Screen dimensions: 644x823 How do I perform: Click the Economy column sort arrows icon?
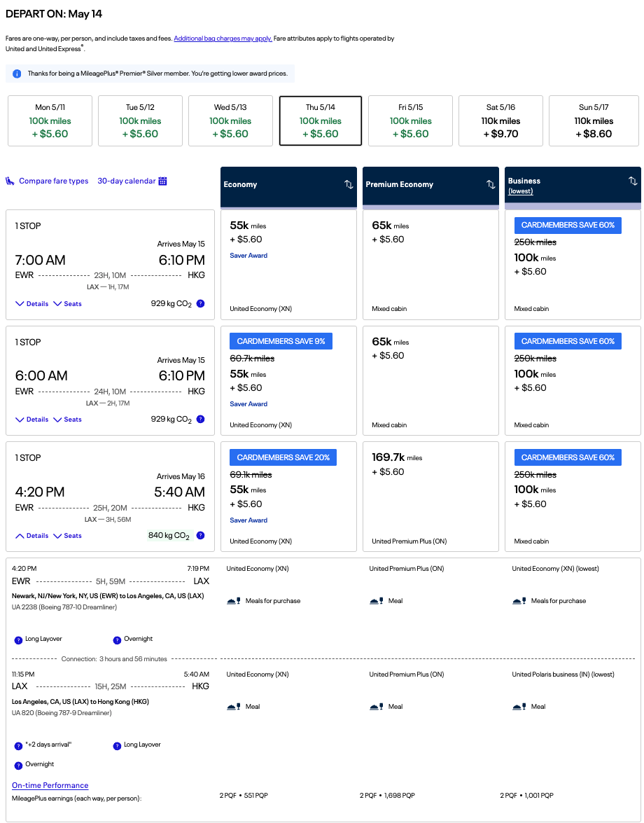pos(349,184)
